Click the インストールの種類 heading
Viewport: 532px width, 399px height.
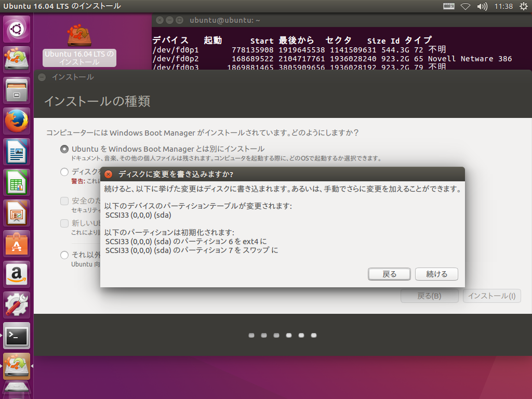tap(97, 101)
